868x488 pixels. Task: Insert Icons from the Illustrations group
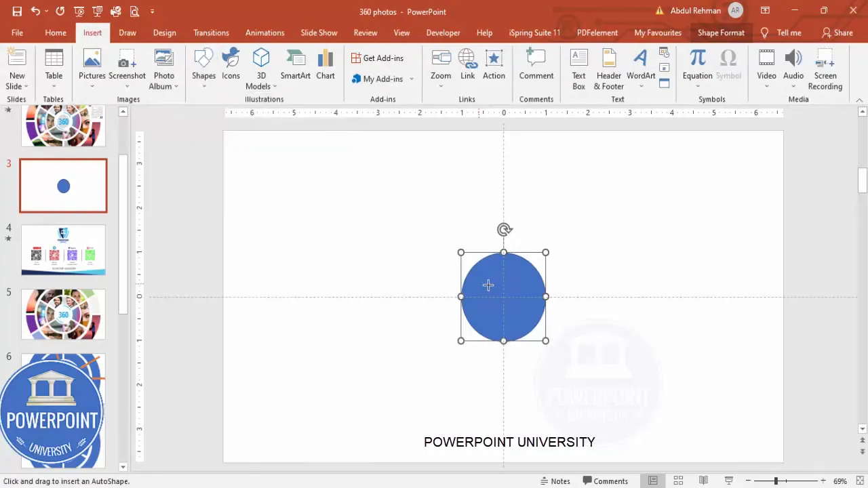coord(231,65)
